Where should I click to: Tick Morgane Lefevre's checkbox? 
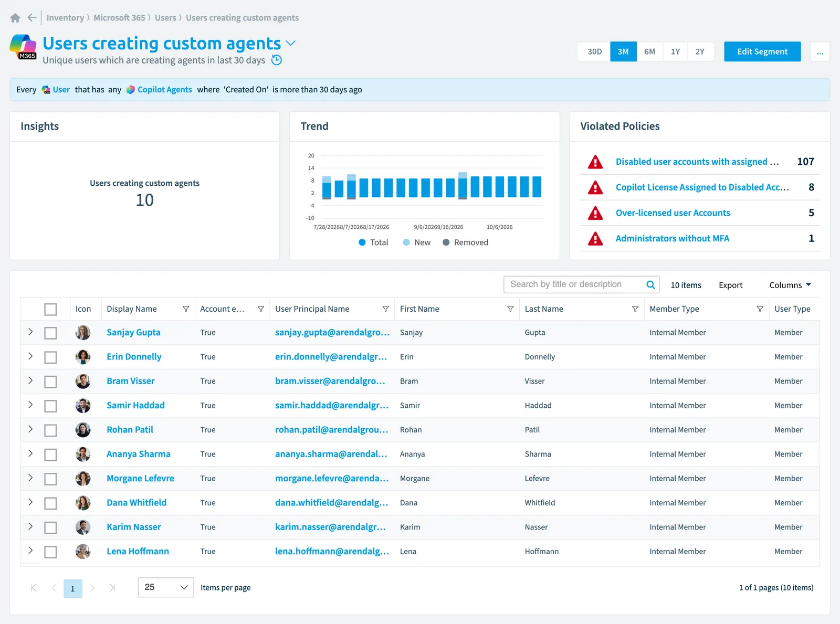(x=50, y=479)
